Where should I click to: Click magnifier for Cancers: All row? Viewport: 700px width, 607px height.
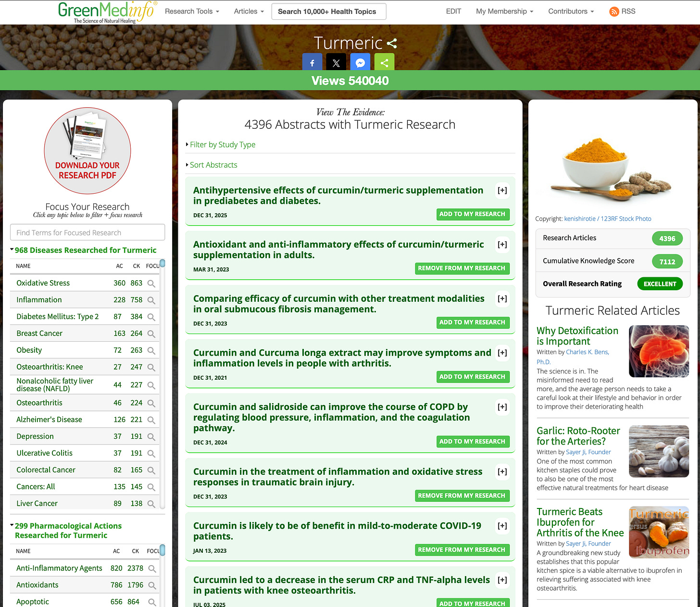point(151,487)
